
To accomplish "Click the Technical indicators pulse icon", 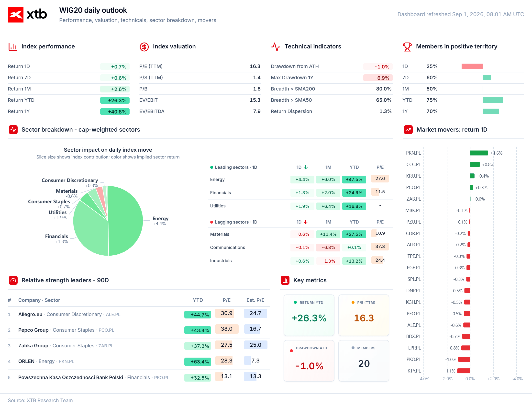I will [x=276, y=47].
